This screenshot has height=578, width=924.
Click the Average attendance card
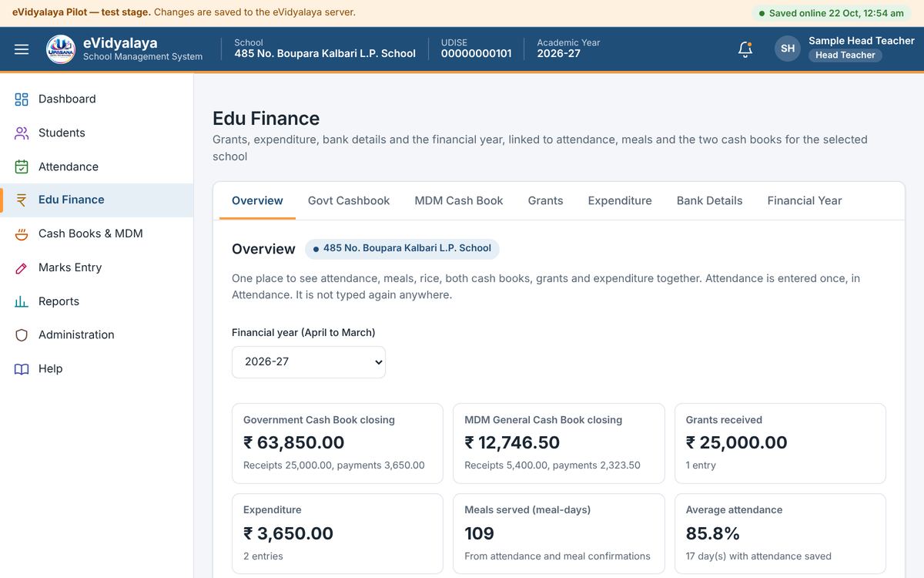(780, 534)
